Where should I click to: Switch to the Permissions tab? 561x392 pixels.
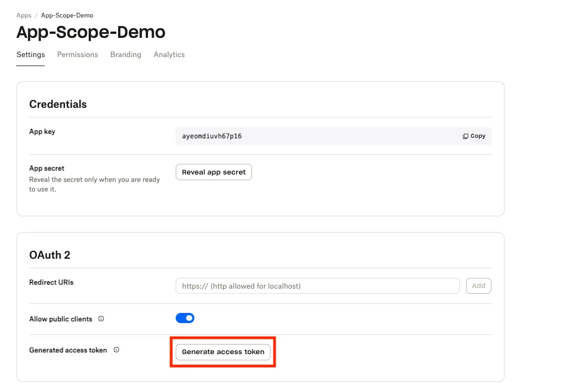point(77,55)
